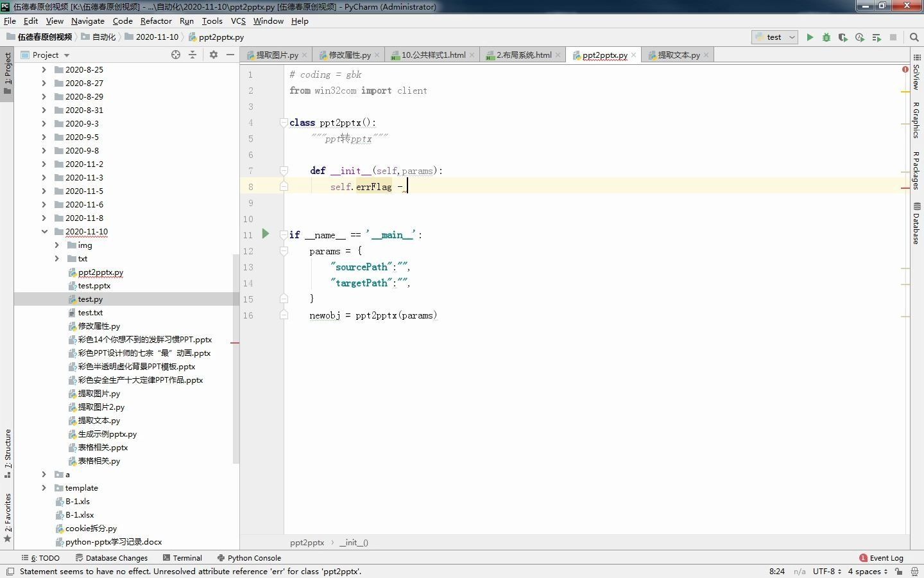
Task: Toggle the 7: Structure tool window
Action: (x=7, y=453)
